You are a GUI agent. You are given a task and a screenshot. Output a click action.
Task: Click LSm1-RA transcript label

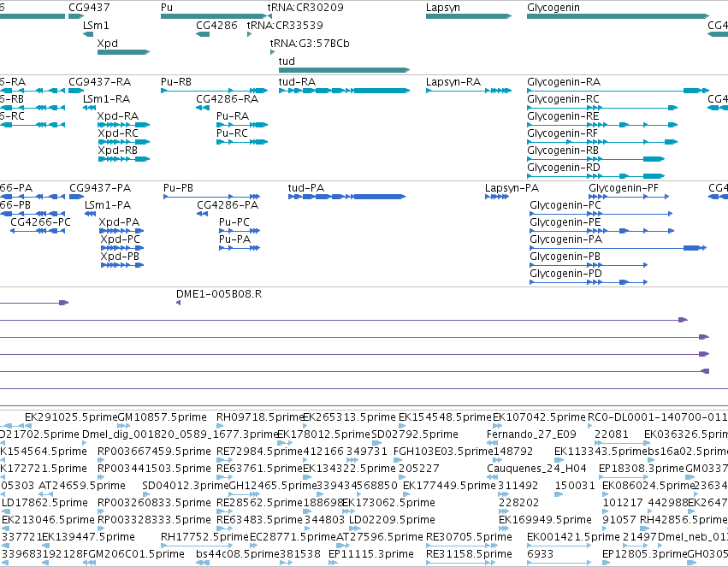(106, 99)
